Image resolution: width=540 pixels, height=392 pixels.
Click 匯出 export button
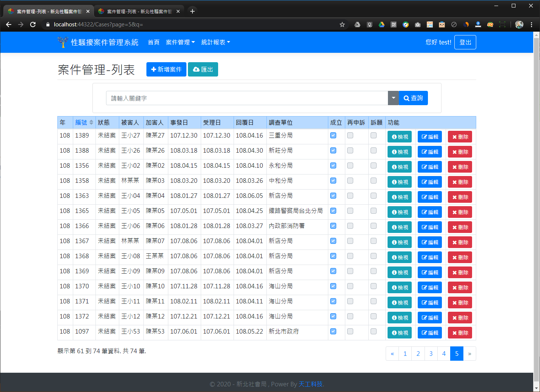pyautogui.click(x=203, y=69)
